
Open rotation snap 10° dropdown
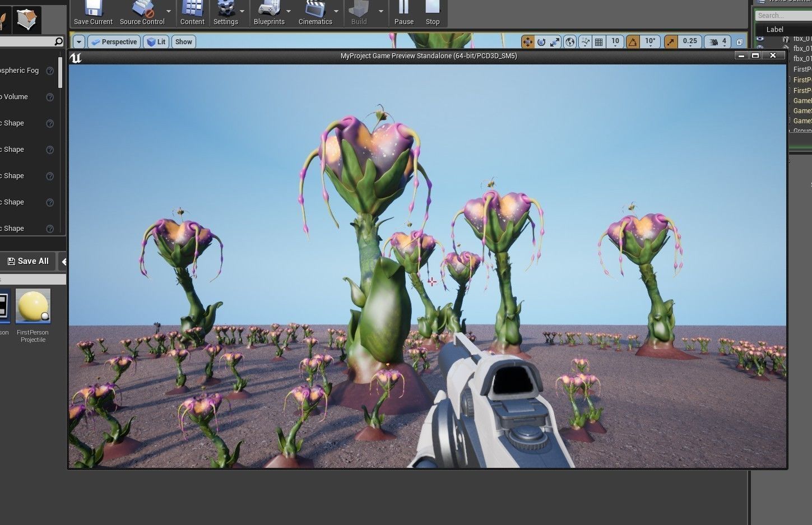(650, 42)
